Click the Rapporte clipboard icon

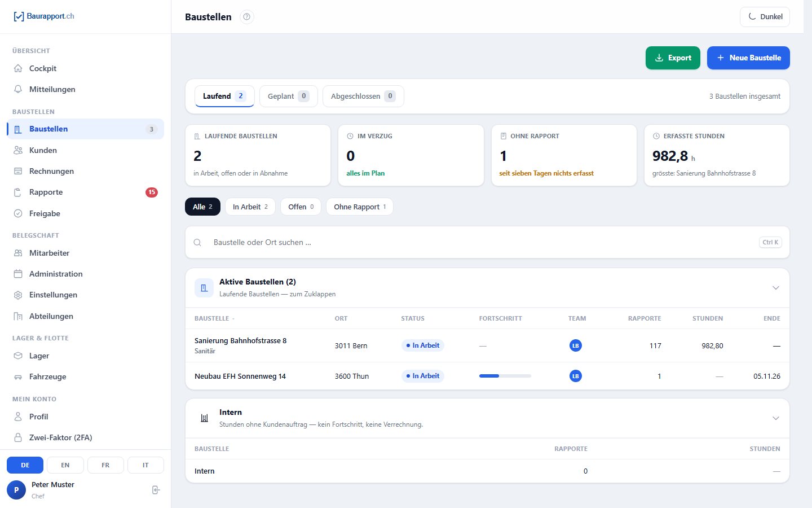click(18, 192)
